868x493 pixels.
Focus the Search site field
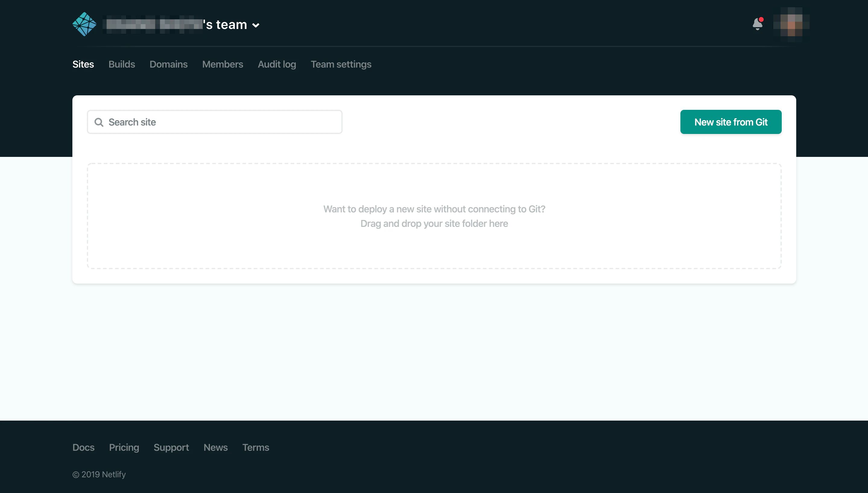pos(214,122)
